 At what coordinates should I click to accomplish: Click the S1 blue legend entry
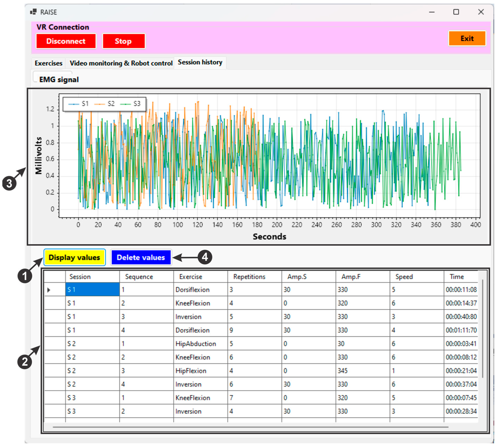[79, 104]
